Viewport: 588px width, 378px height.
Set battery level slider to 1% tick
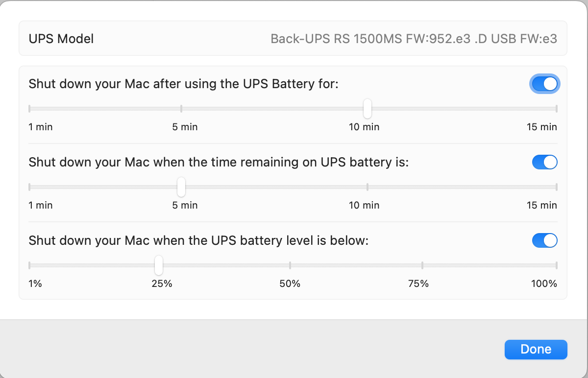[30, 265]
